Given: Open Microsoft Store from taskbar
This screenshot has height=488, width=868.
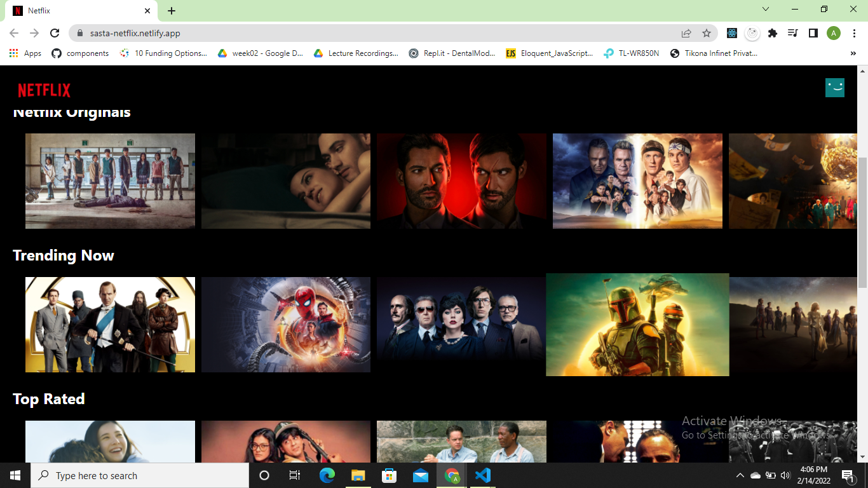Looking at the screenshot, I should tap(389, 475).
